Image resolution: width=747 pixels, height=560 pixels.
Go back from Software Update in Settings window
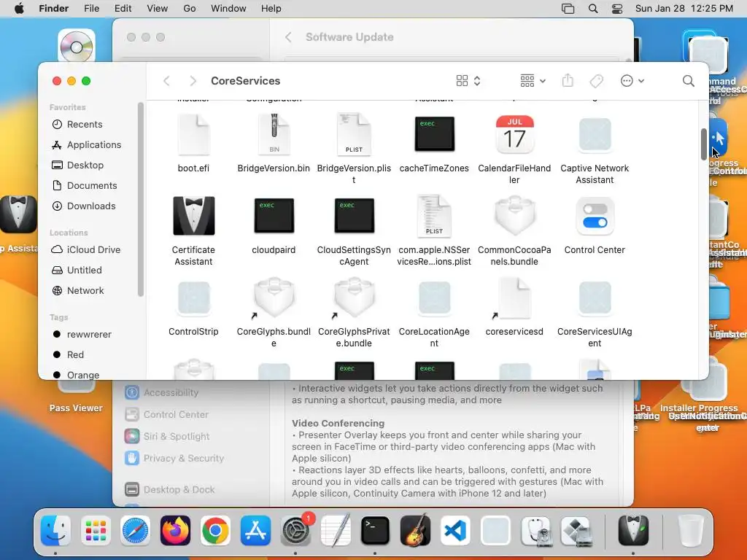(x=287, y=37)
